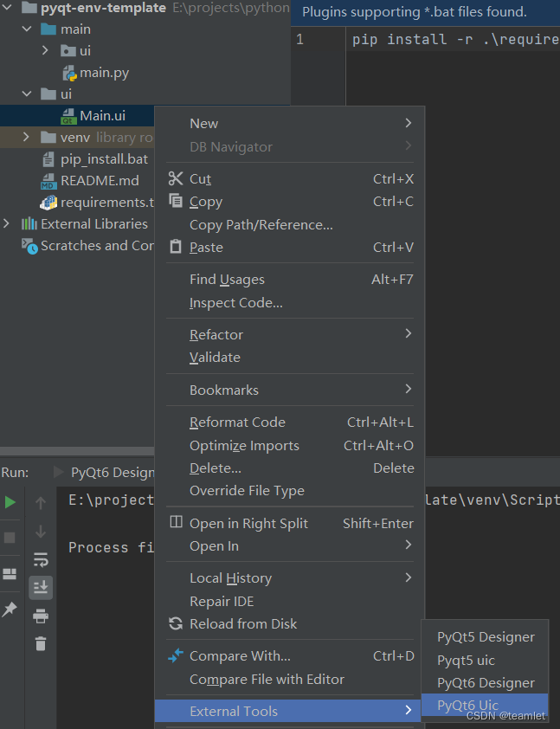Expand the ui subfolder under main

45,51
